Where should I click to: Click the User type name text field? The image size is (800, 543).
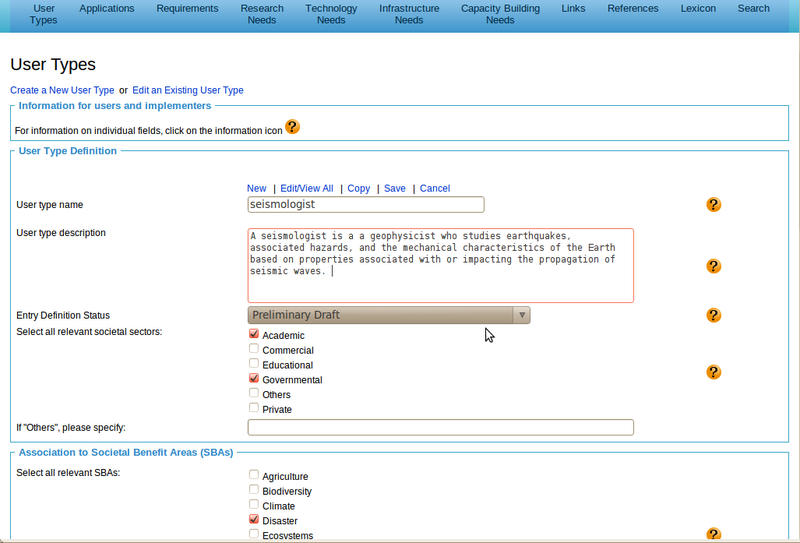coord(365,204)
